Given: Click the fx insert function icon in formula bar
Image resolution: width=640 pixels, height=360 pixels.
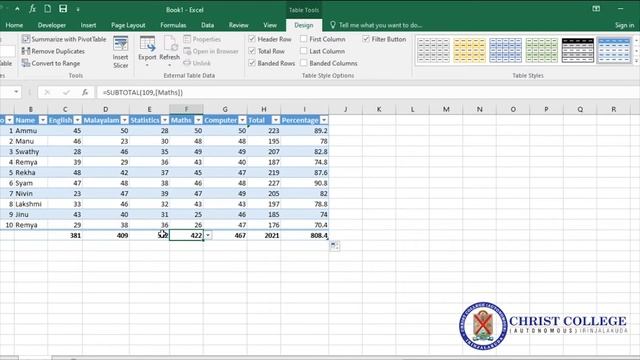Looking at the screenshot, I should [85, 93].
